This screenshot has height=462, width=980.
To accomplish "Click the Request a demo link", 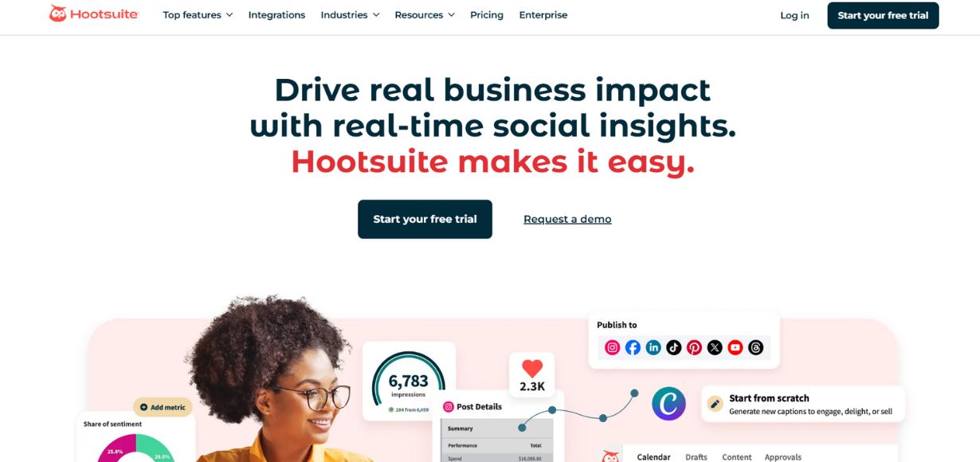I will 567,219.
